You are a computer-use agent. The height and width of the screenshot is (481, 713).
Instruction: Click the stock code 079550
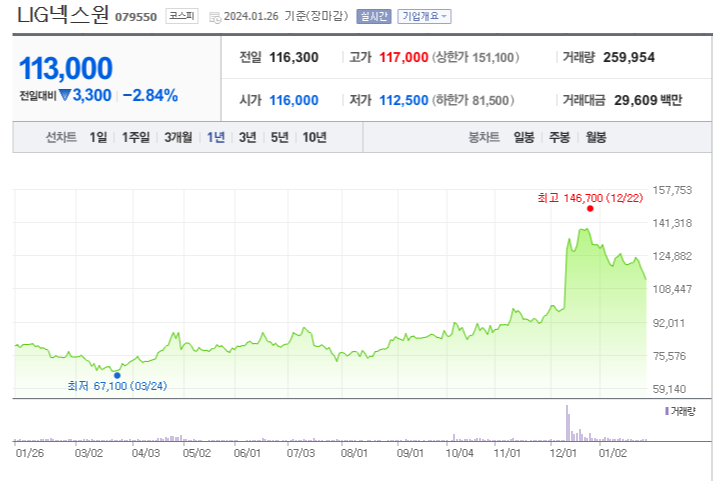pyautogui.click(x=136, y=17)
